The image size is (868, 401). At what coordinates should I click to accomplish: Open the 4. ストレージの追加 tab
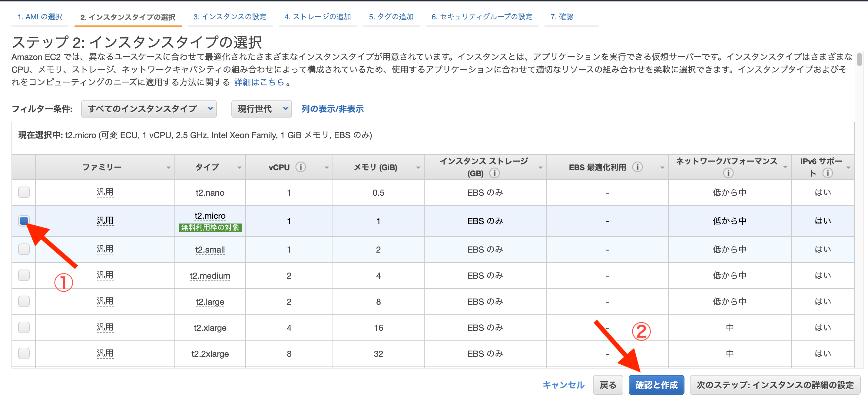(317, 17)
